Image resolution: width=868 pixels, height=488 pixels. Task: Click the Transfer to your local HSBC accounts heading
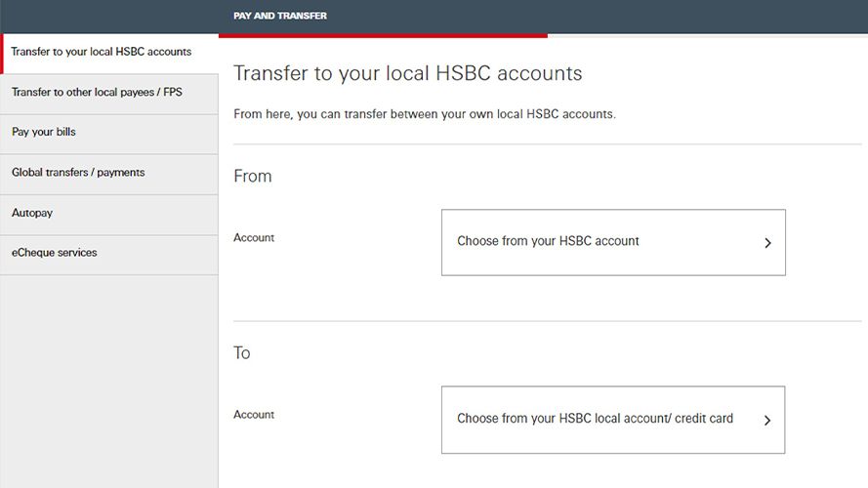pyautogui.click(x=407, y=73)
